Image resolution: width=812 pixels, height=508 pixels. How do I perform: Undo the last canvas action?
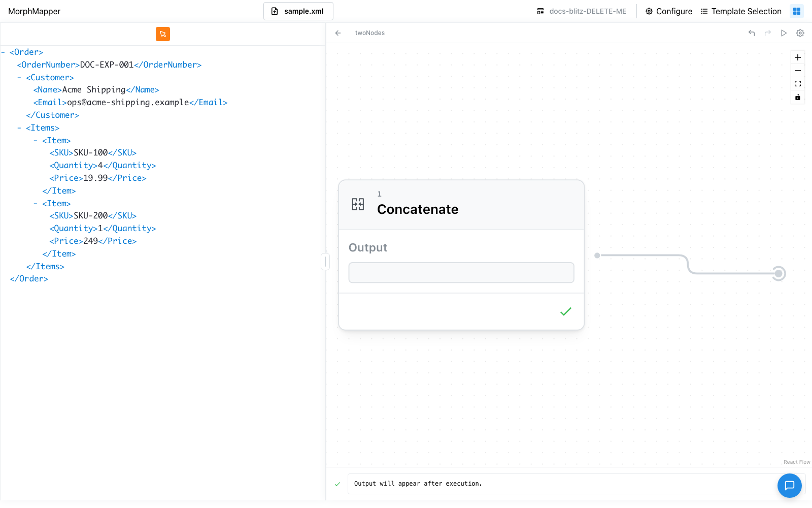752,33
